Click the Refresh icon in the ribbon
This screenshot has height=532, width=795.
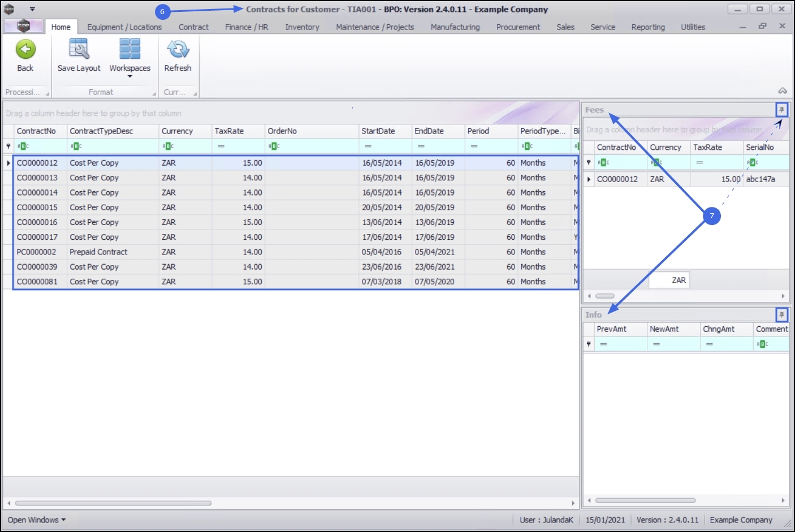(x=178, y=50)
